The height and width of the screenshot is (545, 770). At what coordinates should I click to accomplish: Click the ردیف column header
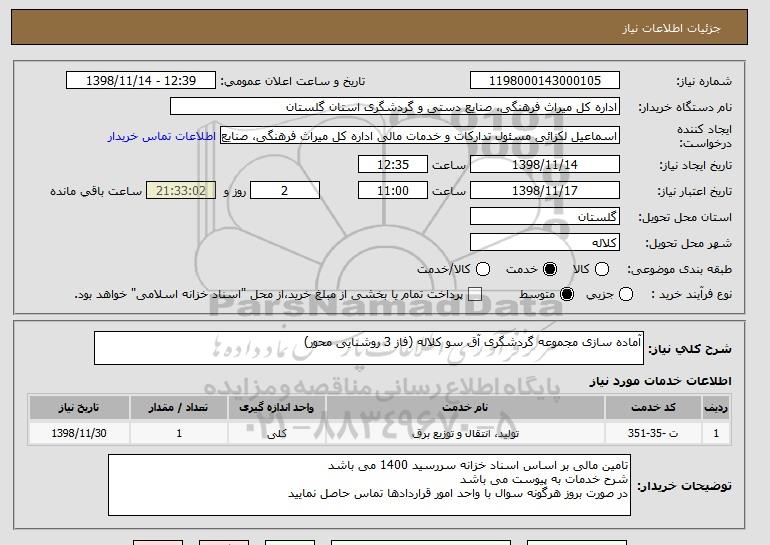click(x=716, y=408)
